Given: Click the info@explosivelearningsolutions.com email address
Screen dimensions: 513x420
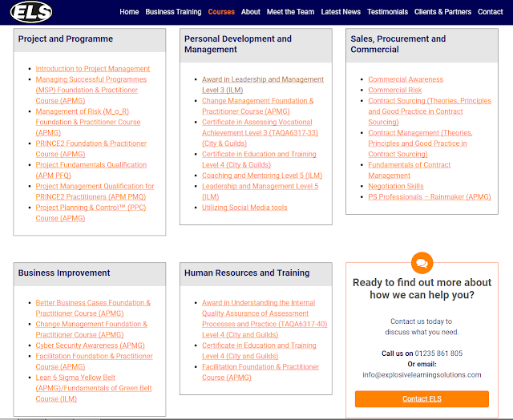Looking at the screenshot, I should (422, 375).
